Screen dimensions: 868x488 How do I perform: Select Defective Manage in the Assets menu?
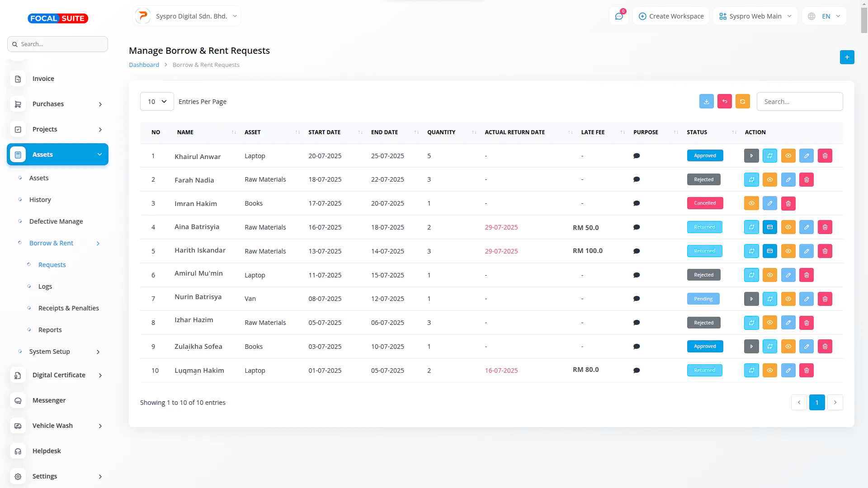pyautogui.click(x=56, y=221)
